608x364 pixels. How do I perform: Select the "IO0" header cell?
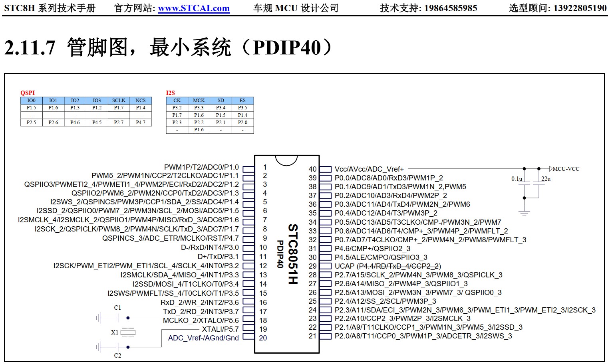tap(31, 101)
